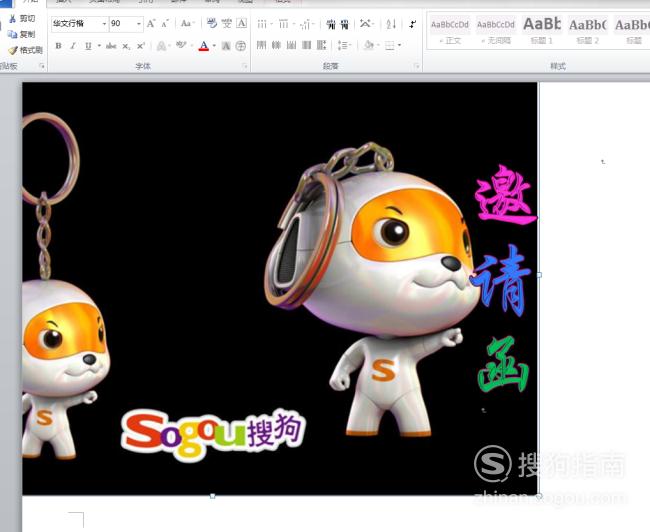650x532 pixels.
Task: Open the clipboard pane launcher
Action: point(42,66)
